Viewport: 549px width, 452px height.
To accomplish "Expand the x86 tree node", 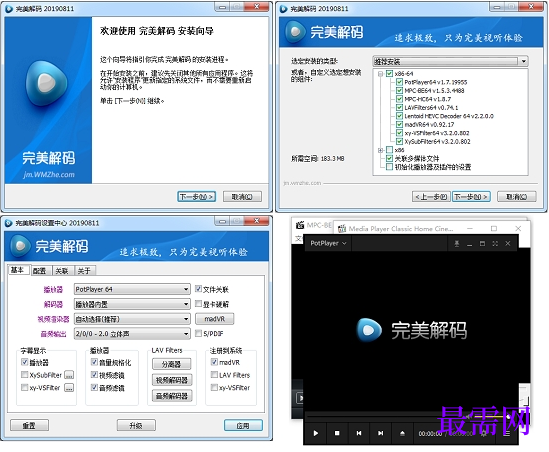I will [x=380, y=150].
